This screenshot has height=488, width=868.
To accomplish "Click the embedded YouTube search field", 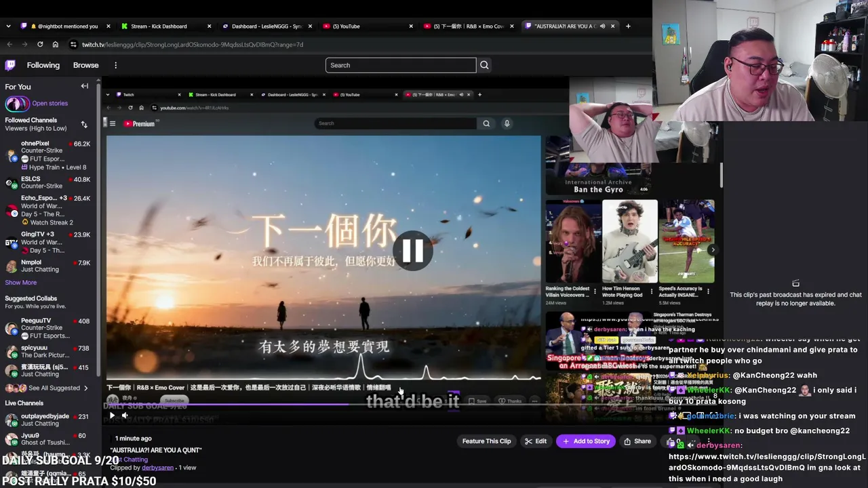I will [x=396, y=123].
